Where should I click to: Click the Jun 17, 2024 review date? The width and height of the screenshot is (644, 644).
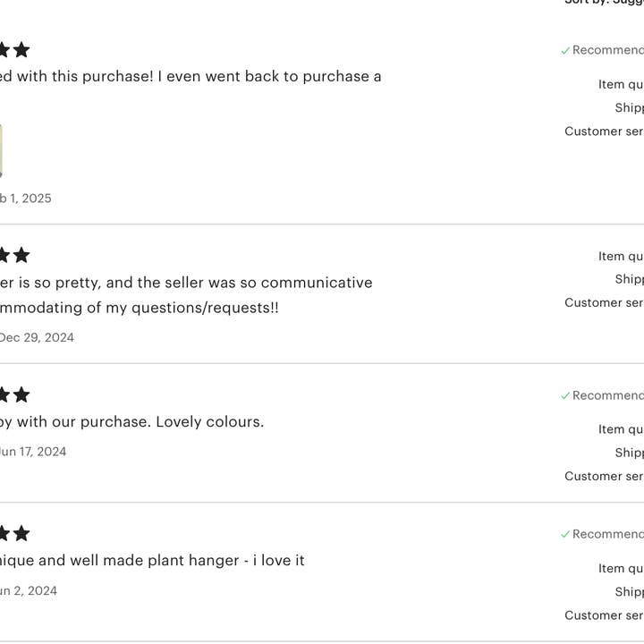tap(33, 452)
